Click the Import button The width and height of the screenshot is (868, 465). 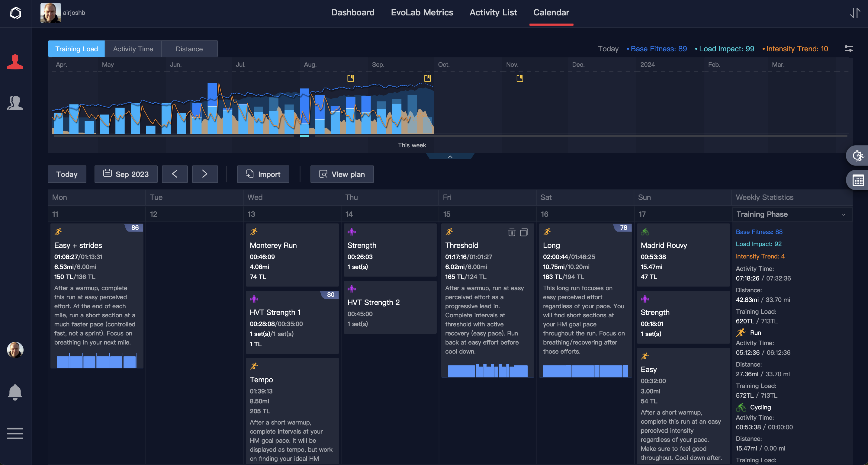pos(263,174)
